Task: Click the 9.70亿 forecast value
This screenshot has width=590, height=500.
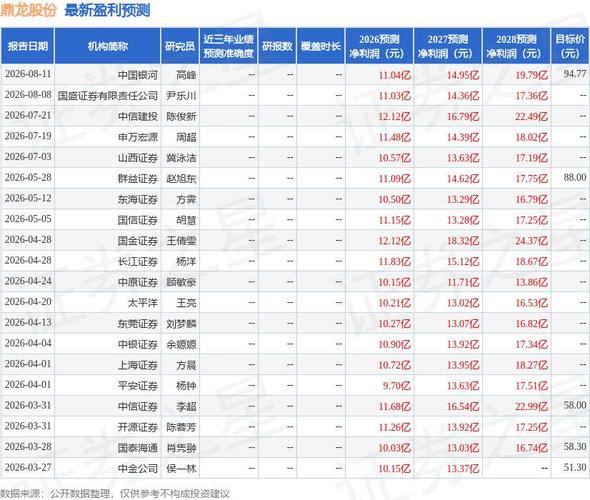Action: (x=397, y=386)
